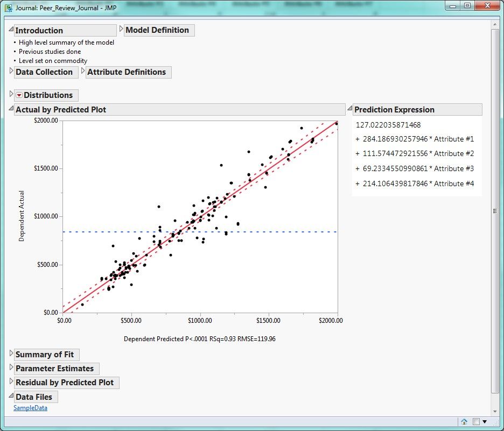Expand the Parameter Estimates section
504x431 pixels.
pos(11,367)
